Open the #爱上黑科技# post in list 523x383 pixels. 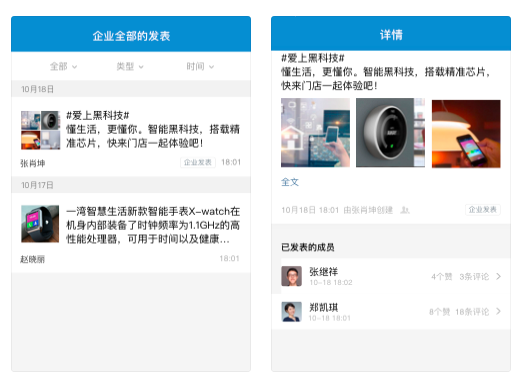click(x=131, y=137)
